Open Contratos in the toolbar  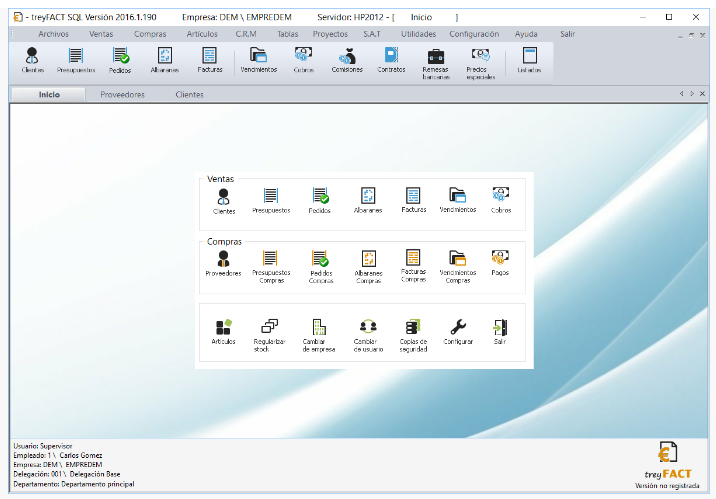(391, 60)
